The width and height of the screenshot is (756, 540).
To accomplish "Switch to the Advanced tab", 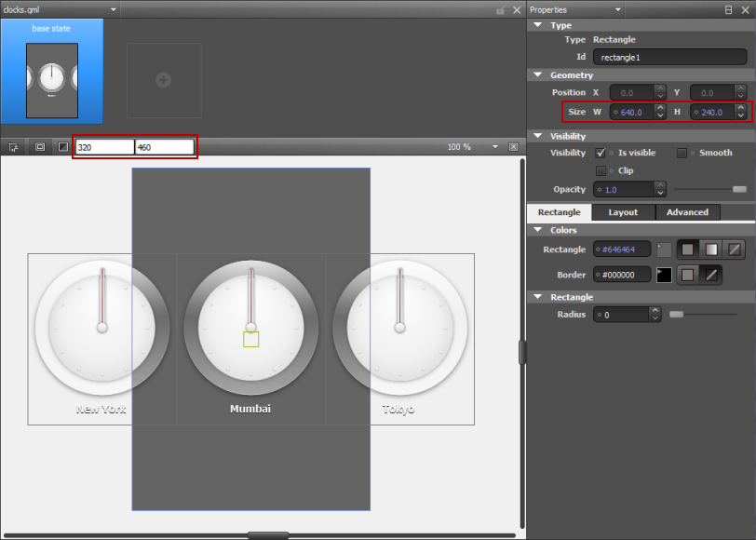I will click(x=687, y=212).
